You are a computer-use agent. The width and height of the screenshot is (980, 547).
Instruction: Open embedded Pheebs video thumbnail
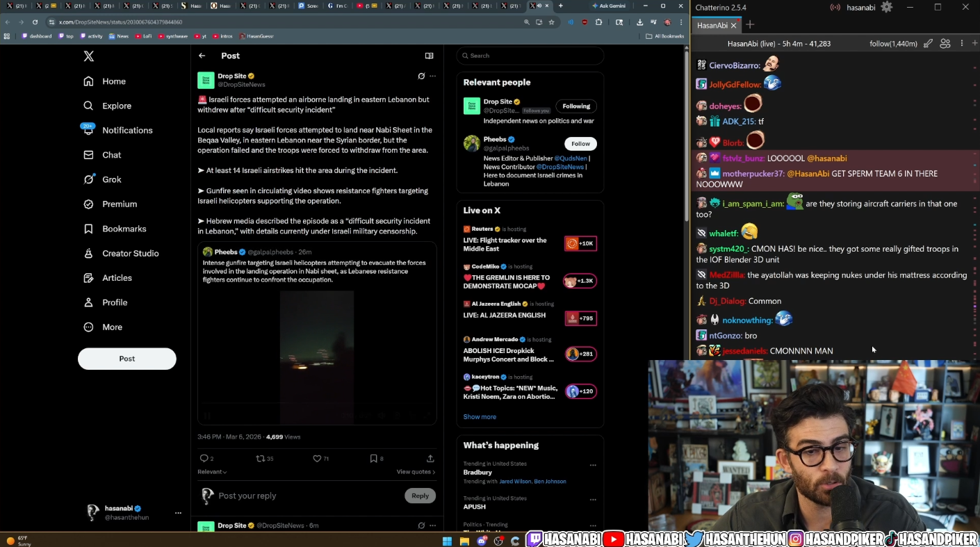[x=317, y=357]
